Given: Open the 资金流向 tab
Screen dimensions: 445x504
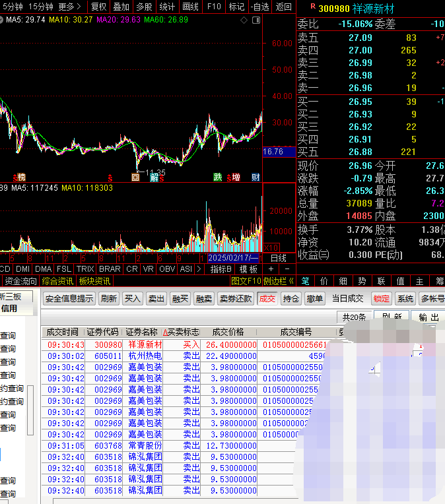Looking at the screenshot, I should tap(21, 281).
